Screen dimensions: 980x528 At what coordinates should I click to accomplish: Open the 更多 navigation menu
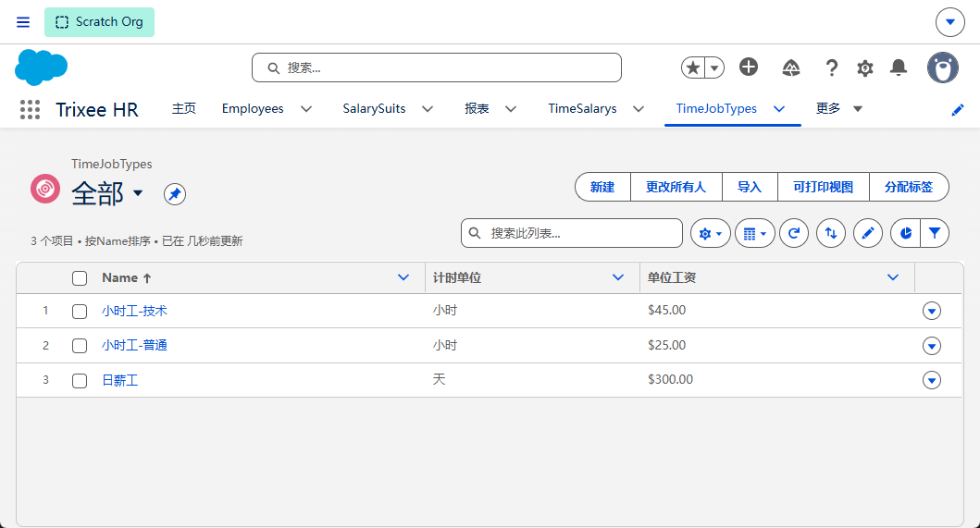pyautogui.click(x=838, y=109)
